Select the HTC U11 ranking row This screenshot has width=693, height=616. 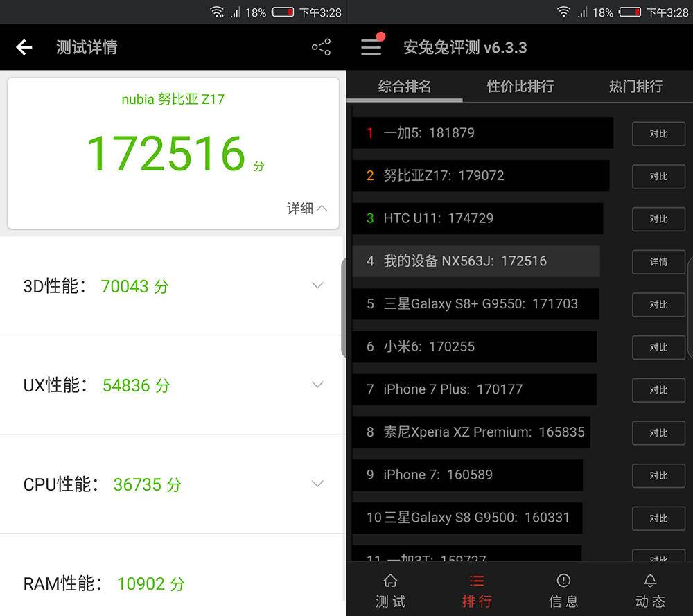pos(477,218)
